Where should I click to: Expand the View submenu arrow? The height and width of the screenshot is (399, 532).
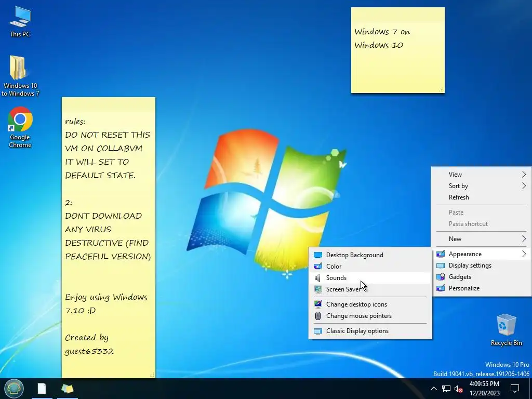coord(524,175)
